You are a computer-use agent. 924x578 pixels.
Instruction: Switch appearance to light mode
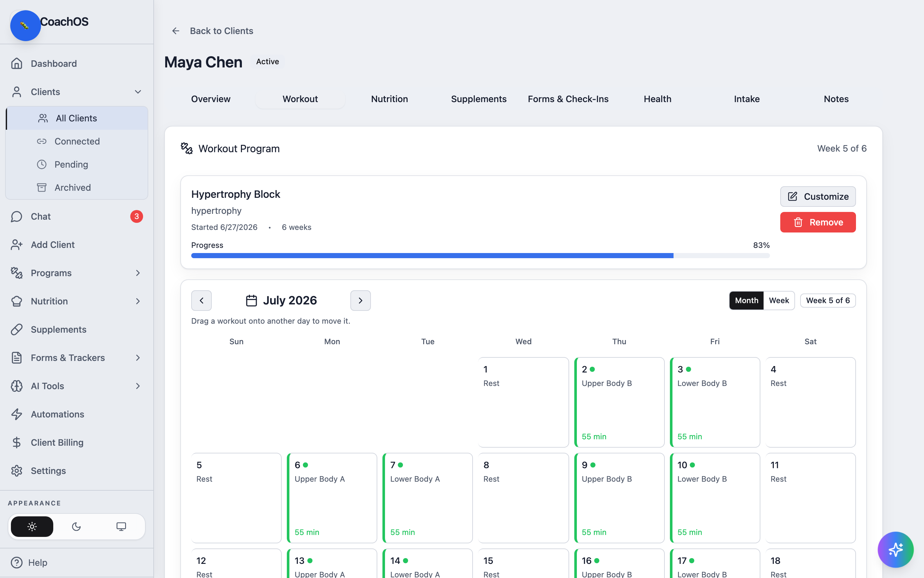point(32,527)
